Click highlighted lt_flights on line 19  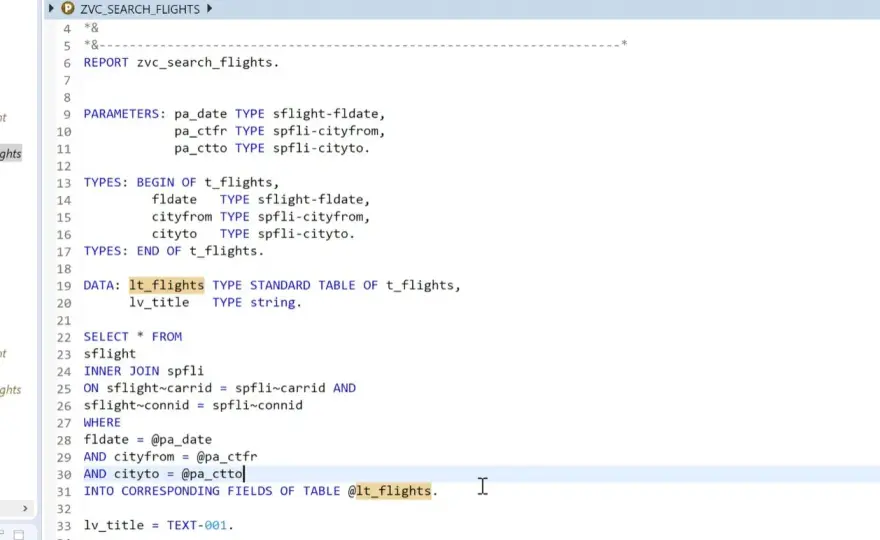pos(167,285)
